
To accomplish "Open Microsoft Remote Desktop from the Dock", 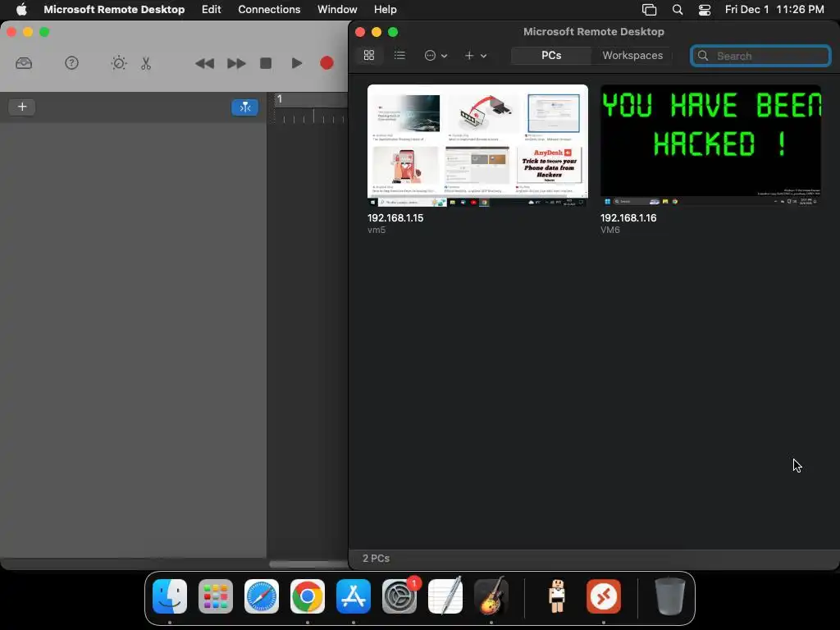I will pos(604,596).
